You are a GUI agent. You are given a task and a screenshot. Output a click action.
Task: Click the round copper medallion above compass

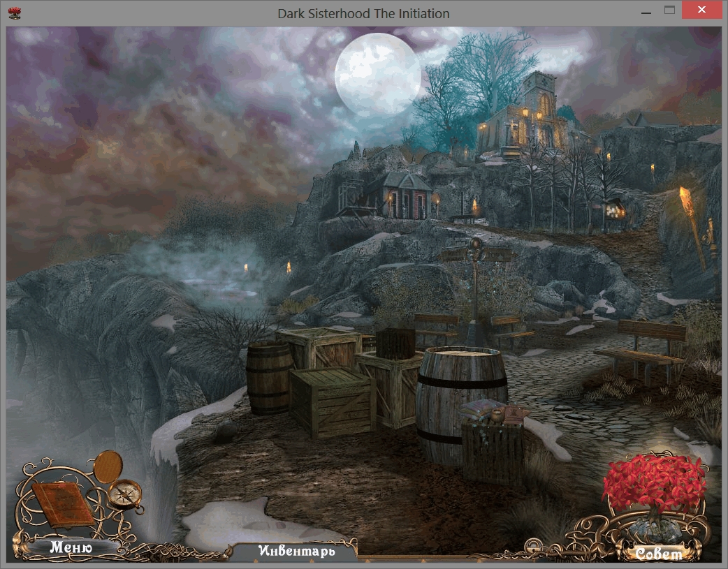coord(109,466)
